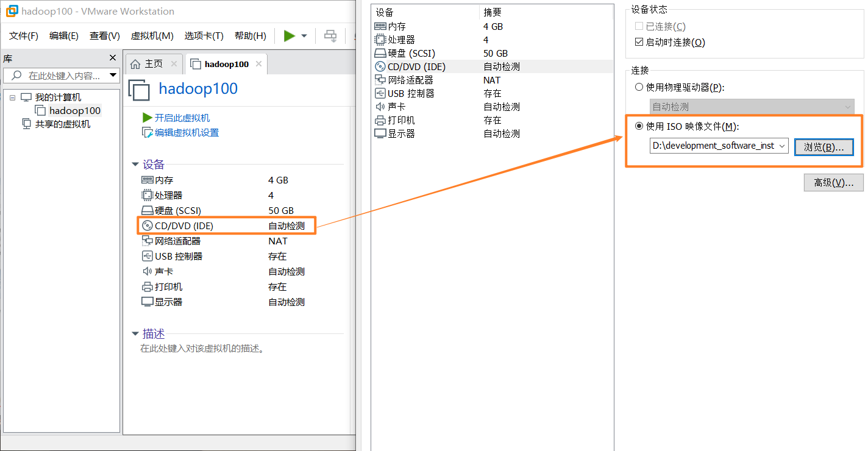Click the description text field placeholder

click(202, 349)
